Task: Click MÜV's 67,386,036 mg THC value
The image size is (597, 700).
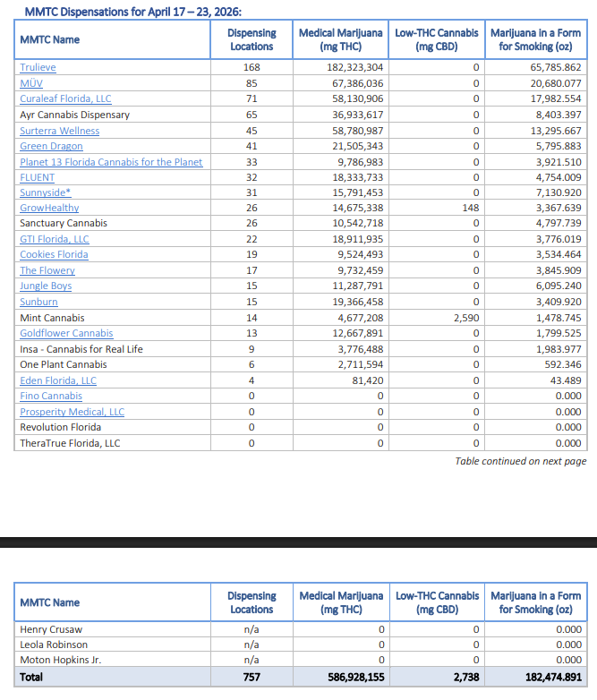Action: (x=358, y=83)
